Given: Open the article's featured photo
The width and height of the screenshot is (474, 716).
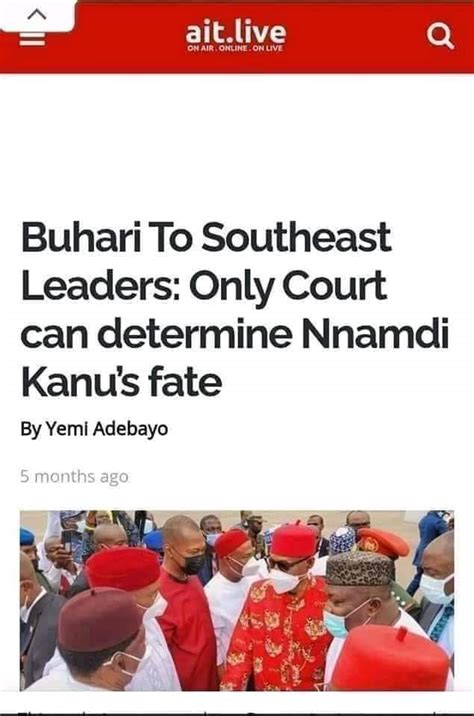Looking at the screenshot, I should click(x=237, y=600).
